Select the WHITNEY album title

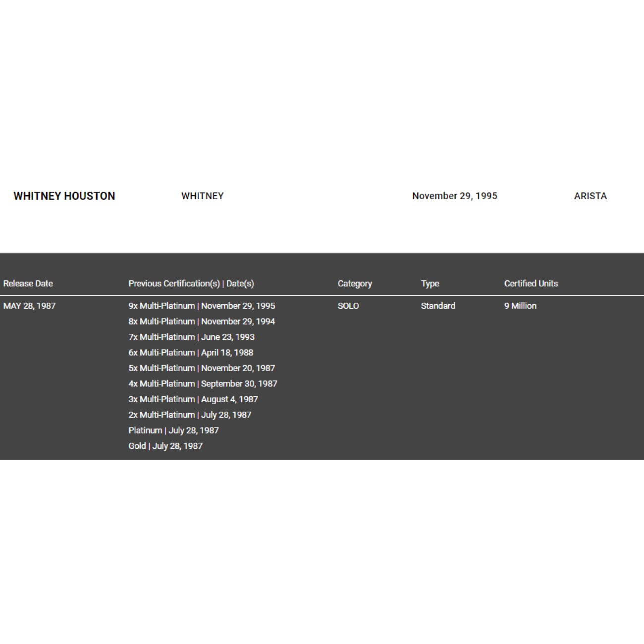click(x=203, y=196)
